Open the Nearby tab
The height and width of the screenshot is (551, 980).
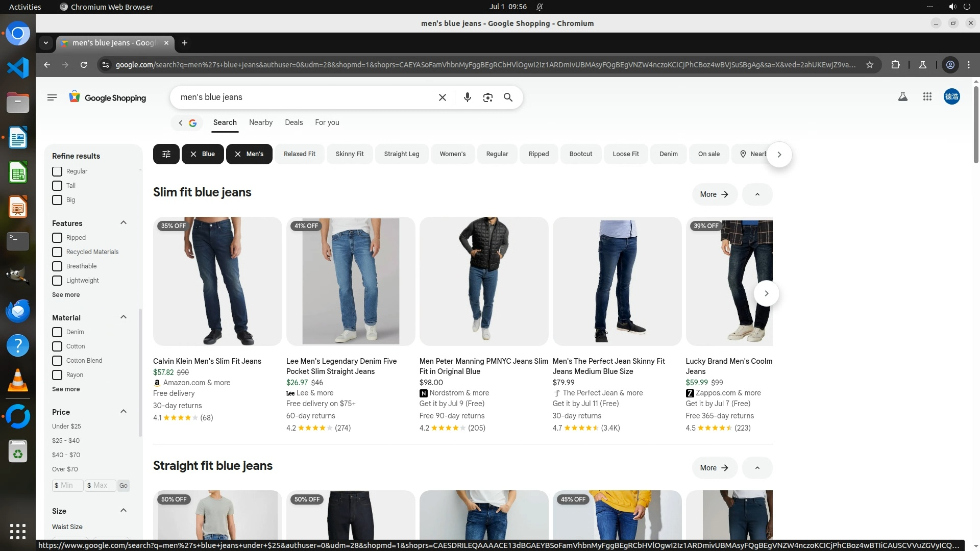coord(260,122)
